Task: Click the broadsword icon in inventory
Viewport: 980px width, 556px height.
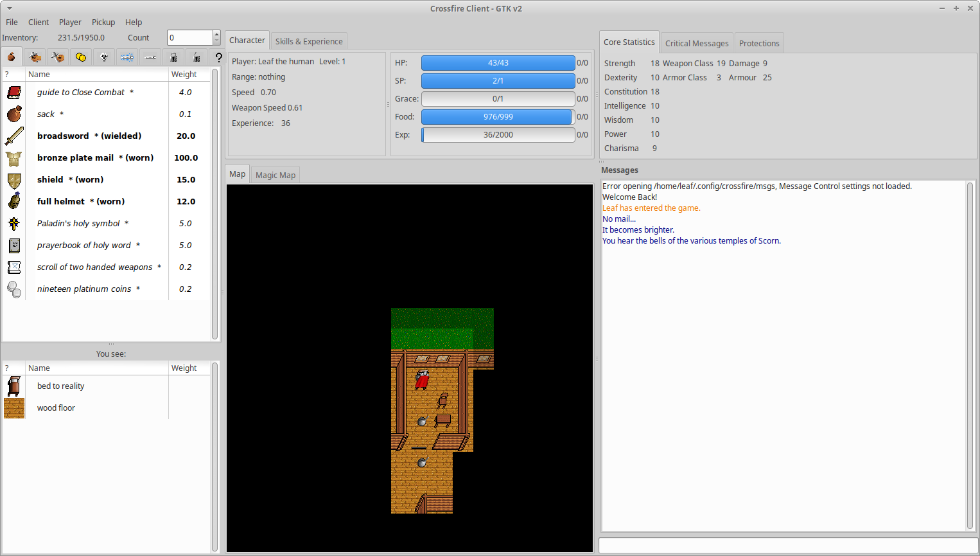Action: (14, 136)
